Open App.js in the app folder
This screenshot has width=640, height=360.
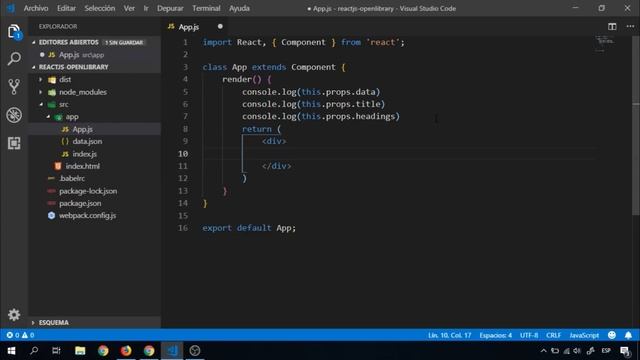pos(94,129)
